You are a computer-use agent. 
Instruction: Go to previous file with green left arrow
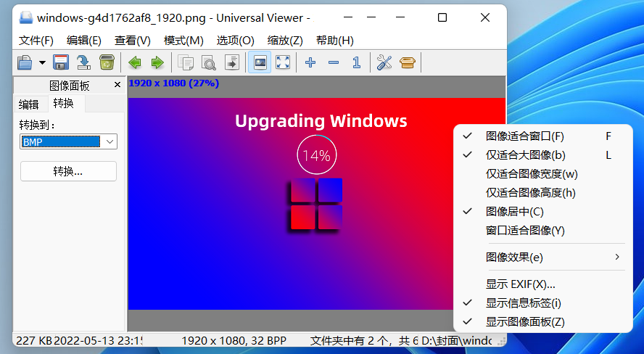click(135, 62)
